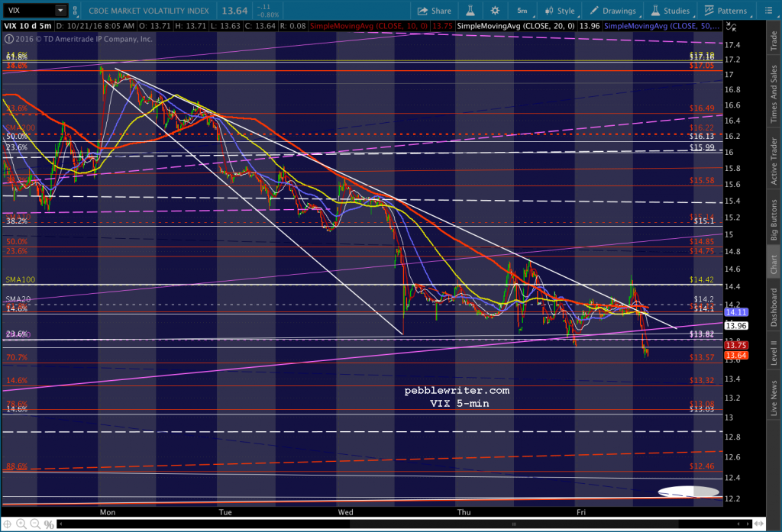Viewport: 782px width, 532px height.
Task: Click the scrollbar left step arrow near right end
Action: [x=739, y=524]
